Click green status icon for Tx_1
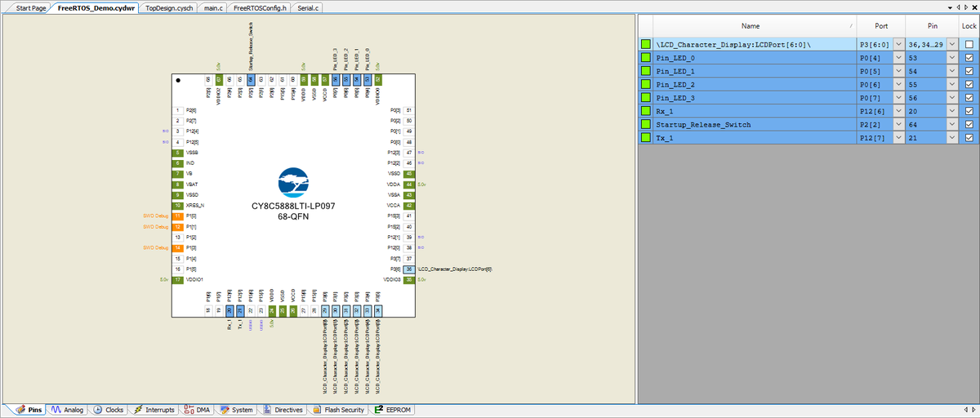Image resolution: width=980 pixels, height=418 pixels. coord(645,138)
